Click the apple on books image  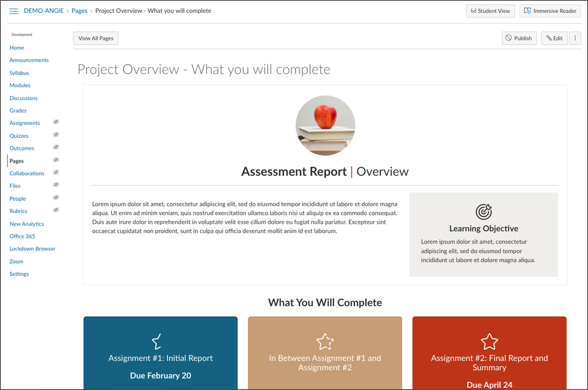[x=325, y=125]
